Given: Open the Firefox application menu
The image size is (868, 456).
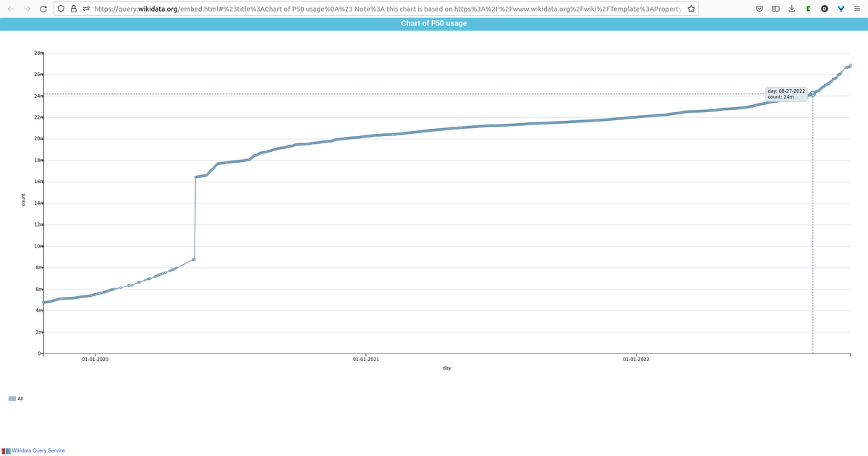Looking at the screenshot, I should (856, 9).
